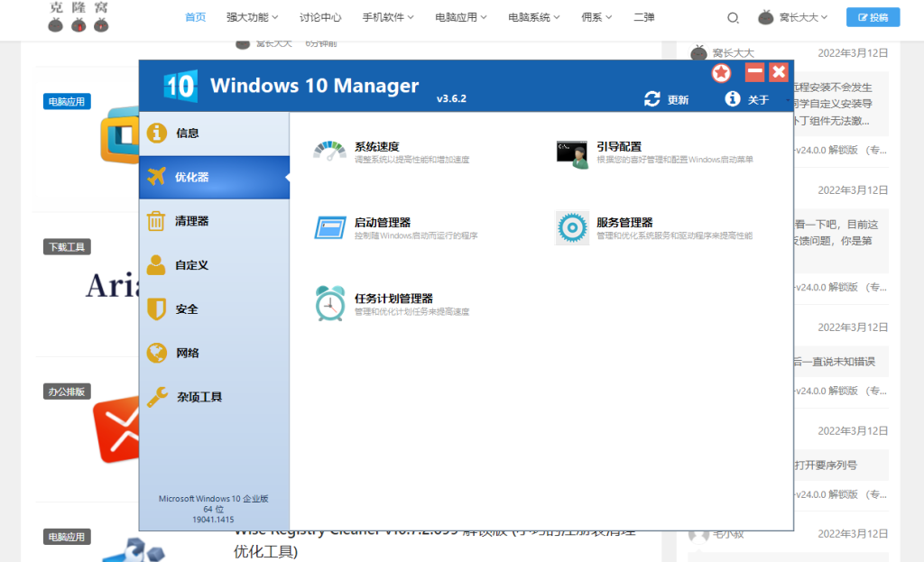The image size is (924, 562).
Task: Close the Windows 10 Manager window
Action: [779, 72]
